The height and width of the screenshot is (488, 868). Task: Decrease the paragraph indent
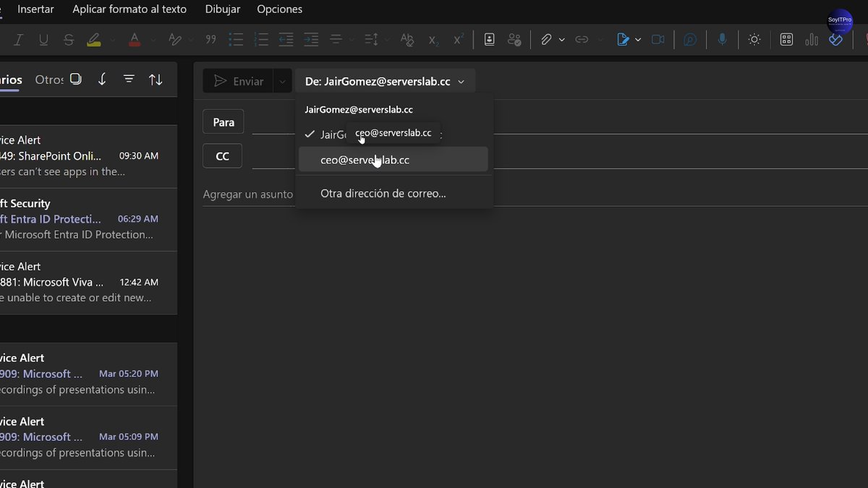click(286, 40)
